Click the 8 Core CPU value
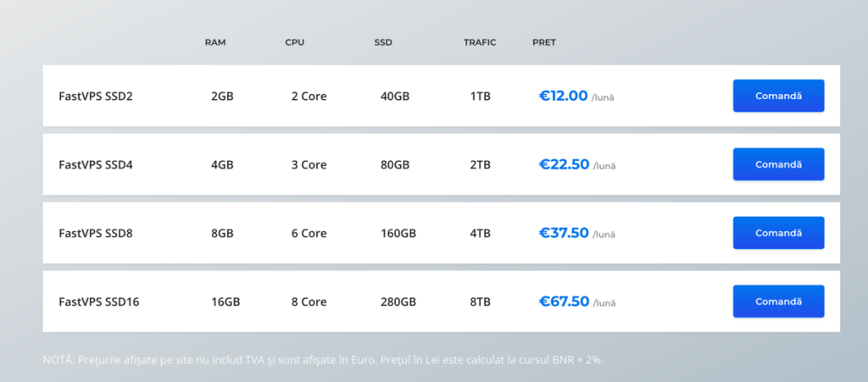Screen dimensions: 868x382 click(x=309, y=302)
